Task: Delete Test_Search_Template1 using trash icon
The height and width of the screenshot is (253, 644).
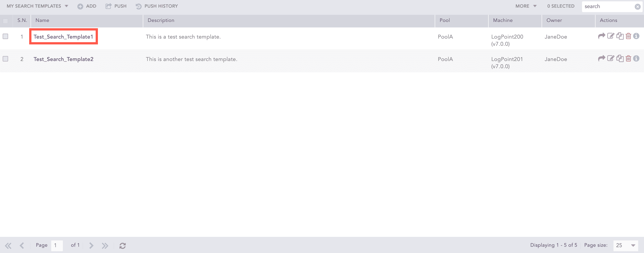Action: [628, 36]
